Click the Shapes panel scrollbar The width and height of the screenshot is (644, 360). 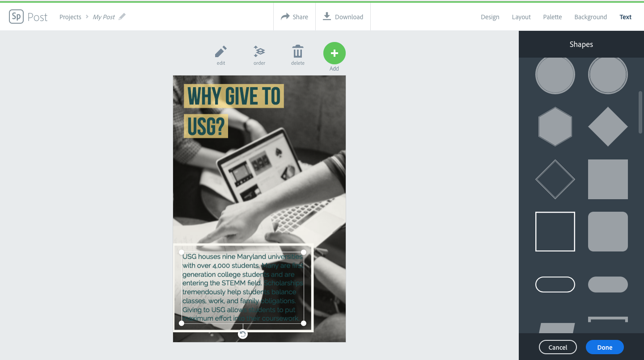[x=640, y=112]
